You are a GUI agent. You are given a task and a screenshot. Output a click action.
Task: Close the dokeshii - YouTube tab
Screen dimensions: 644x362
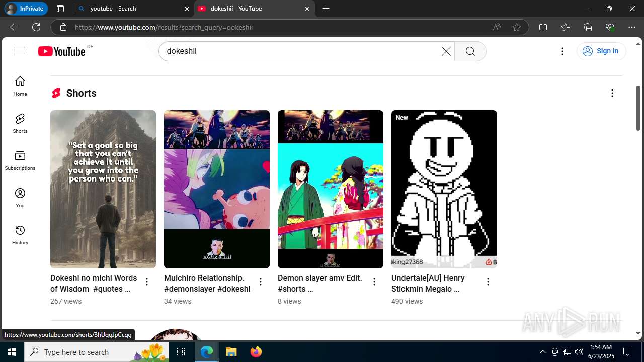pyautogui.click(x=307, y=9)
